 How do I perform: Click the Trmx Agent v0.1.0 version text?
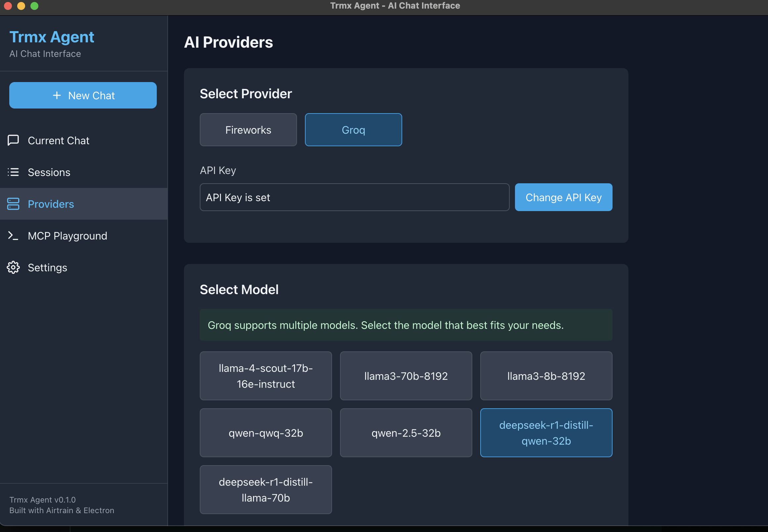pos(42,499)
